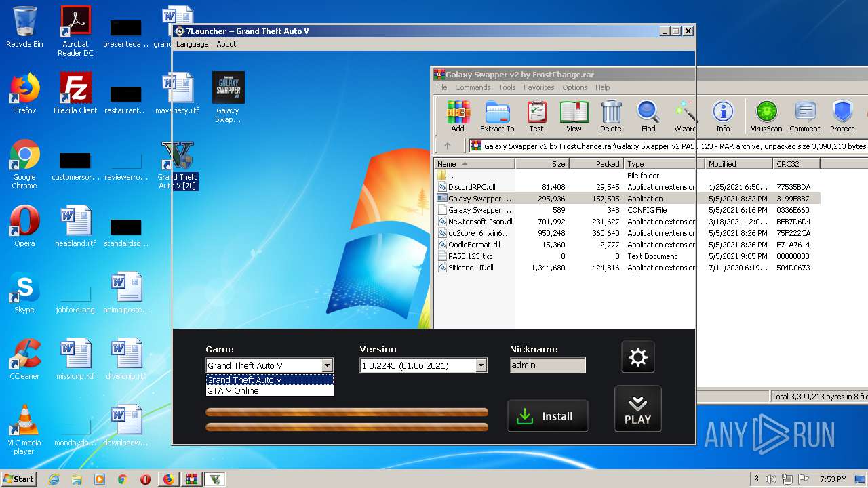Click the PLAY button
Viewport: 868px width, 488px height.
point(637,409)
